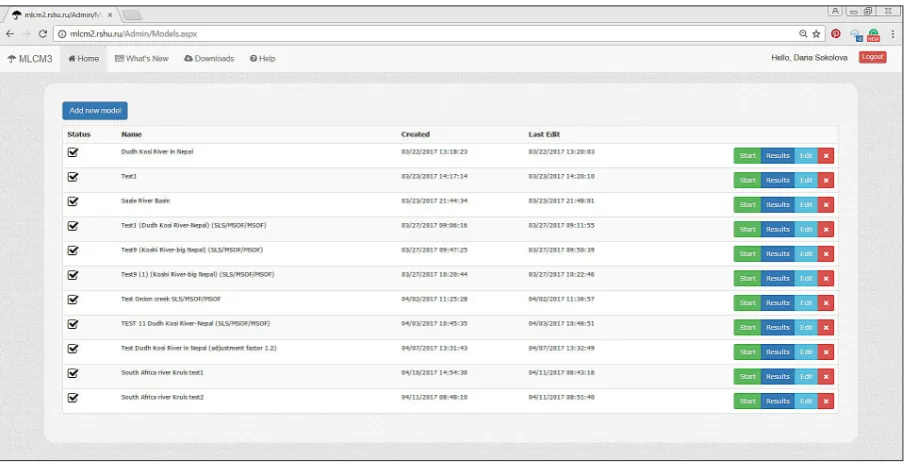907x464 pixels.
Task: Click the browser reload icon
Action: pyautogui.click(x=42, y=34)
